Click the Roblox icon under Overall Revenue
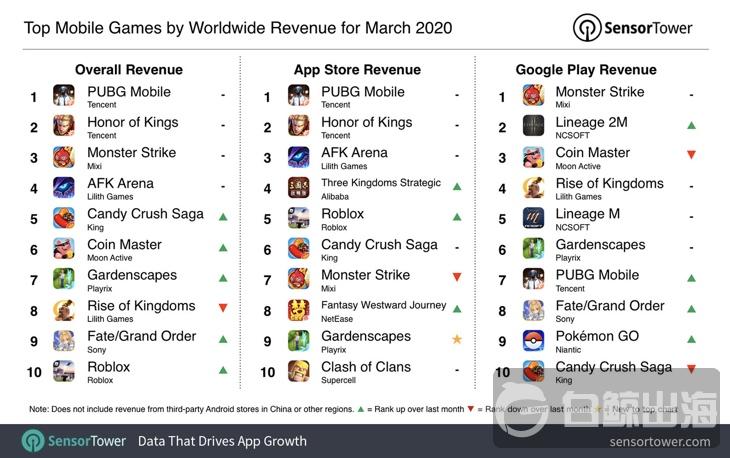Screen dimensions: 730x458 (64, 371)
